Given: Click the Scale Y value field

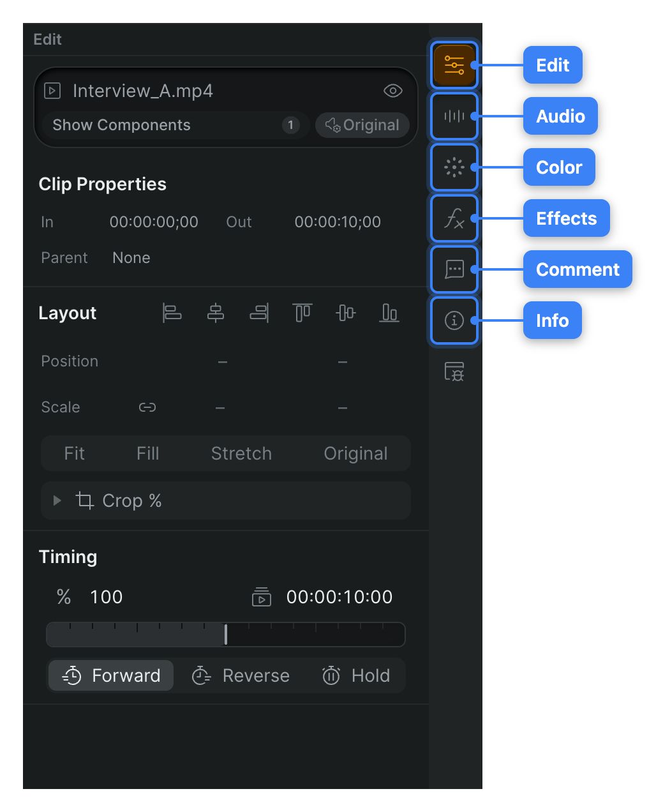Looking at the screenshot, I should point(343,407).
